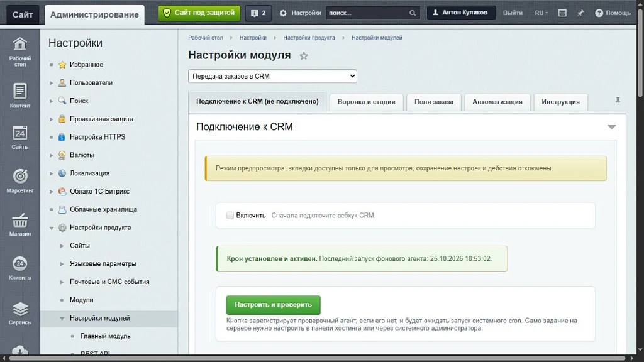
Task: Select the Подключение к CRM tab
Action: click(x=257, y=101)
